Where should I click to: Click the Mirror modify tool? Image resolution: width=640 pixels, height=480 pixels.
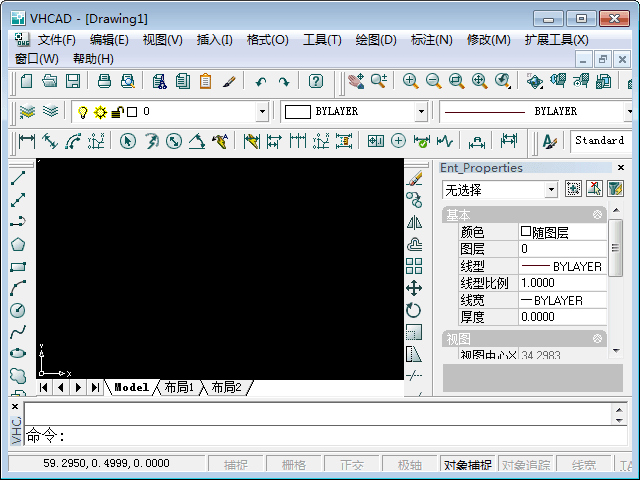coord(414,222)
